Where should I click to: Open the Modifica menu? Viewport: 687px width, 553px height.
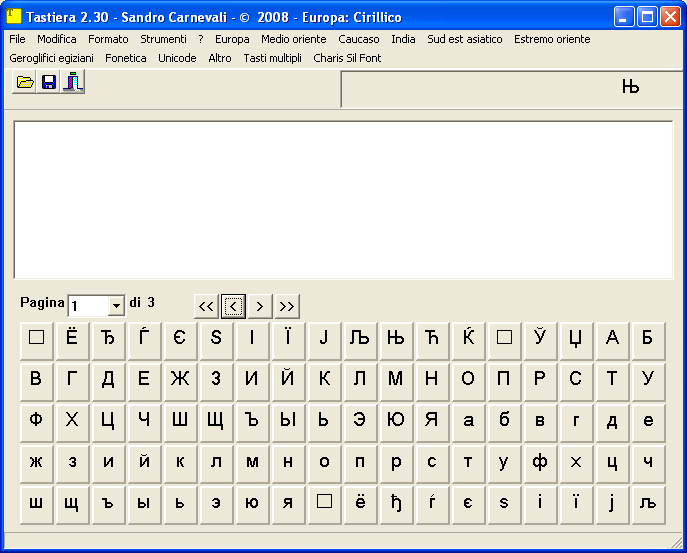57,39
